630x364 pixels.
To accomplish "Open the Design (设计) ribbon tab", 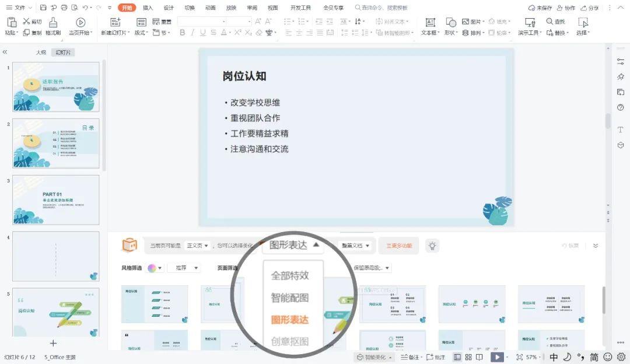I will point(169,8).
